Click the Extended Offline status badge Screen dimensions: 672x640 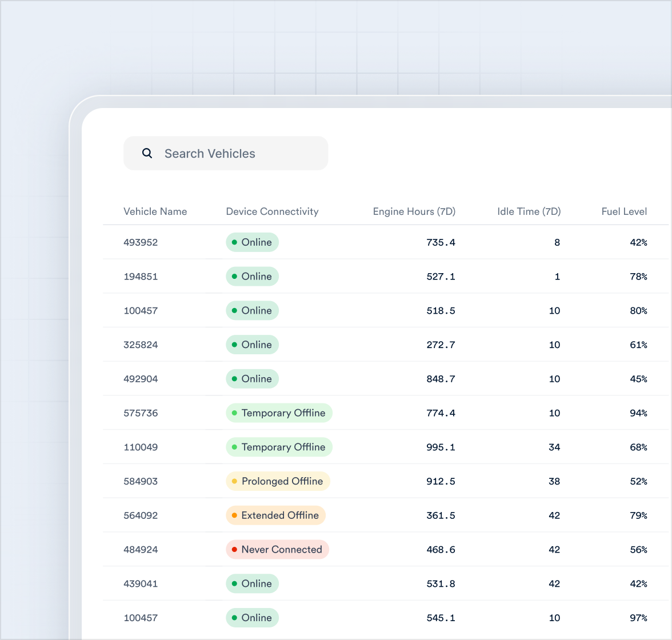(276, 515)
